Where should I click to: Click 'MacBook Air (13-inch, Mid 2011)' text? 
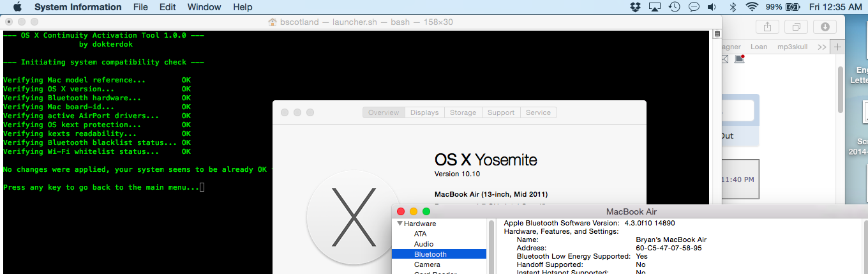491,194
